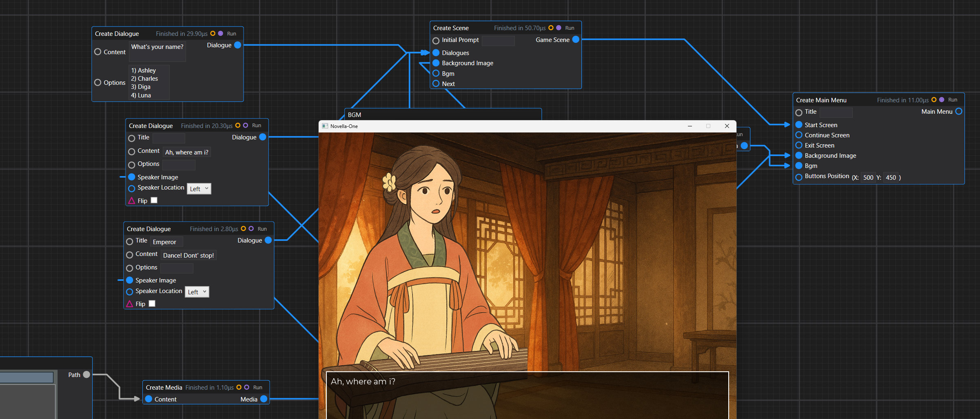Click Dialogue output pin of 'What's your name?' node
Viewport: 980px width, 419px height.
pos(237,45)
